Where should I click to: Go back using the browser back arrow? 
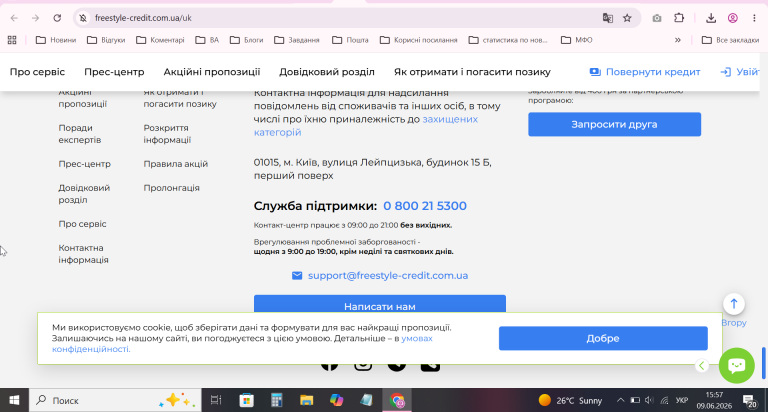tap(14, 18)
